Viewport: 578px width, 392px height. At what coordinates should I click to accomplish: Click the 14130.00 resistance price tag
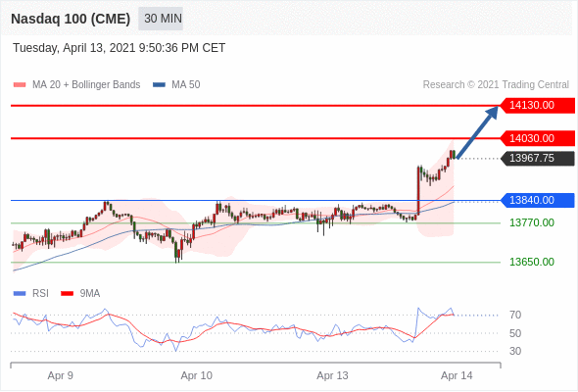(538, 106)
